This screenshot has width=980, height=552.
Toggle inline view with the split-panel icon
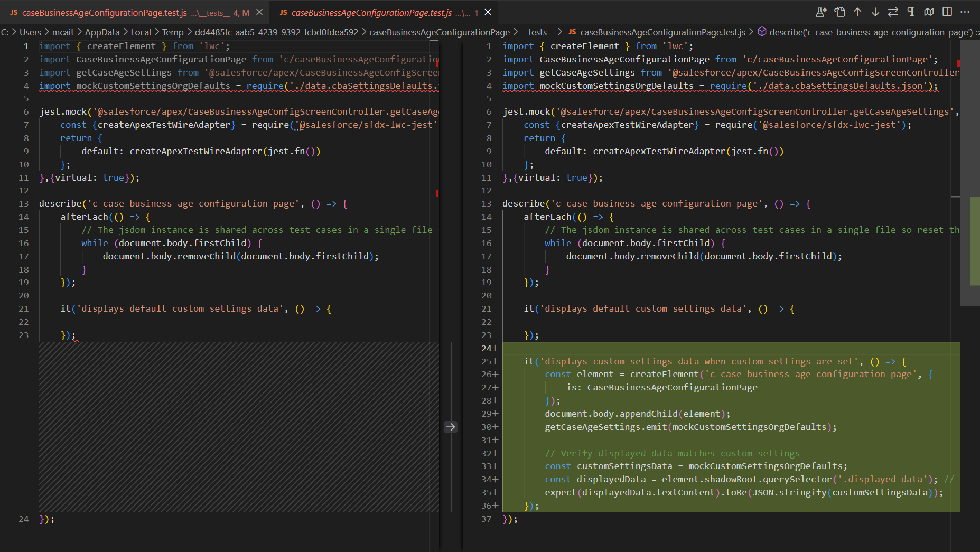click(x=947, y=12)
